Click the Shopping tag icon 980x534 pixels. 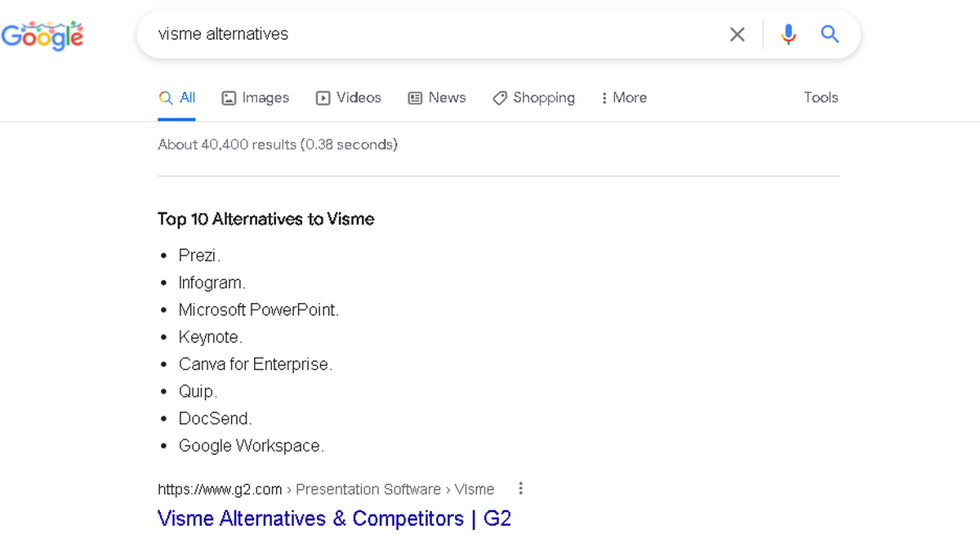tap(500, 98)
